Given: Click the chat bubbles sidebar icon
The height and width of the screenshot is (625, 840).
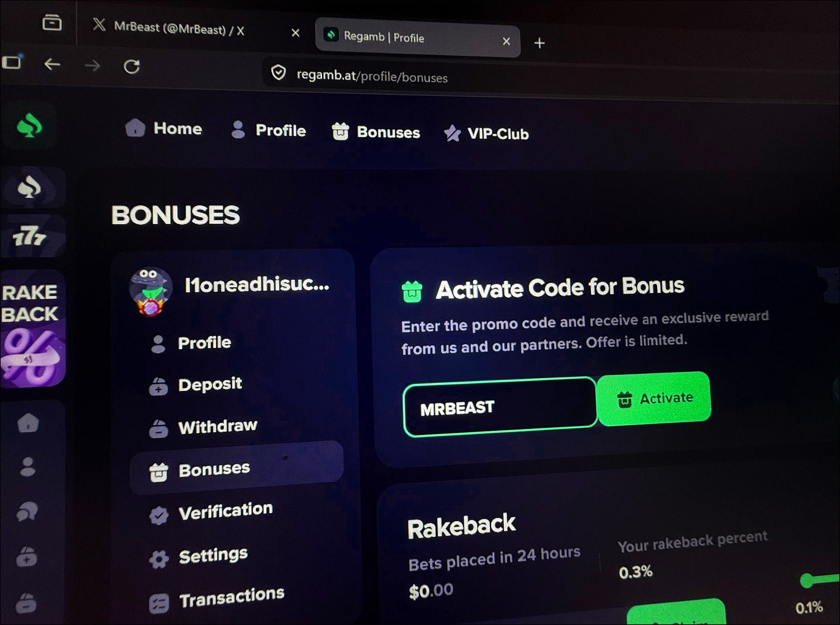Looking at the screenshot, I should click(27, 512).
